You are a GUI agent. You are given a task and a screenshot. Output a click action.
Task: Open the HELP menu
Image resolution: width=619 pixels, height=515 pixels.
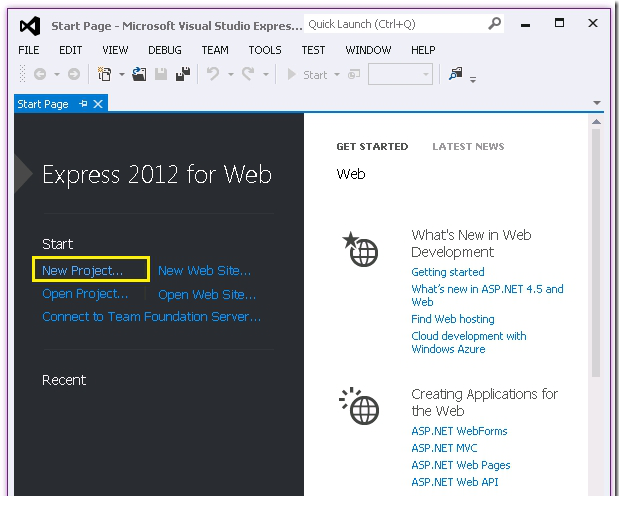[x=423, y=50]
